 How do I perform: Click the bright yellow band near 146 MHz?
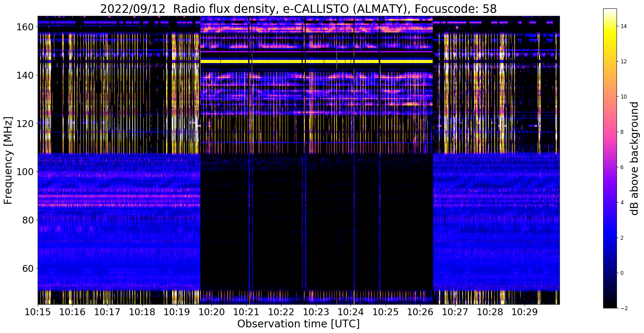pos(316,61)
